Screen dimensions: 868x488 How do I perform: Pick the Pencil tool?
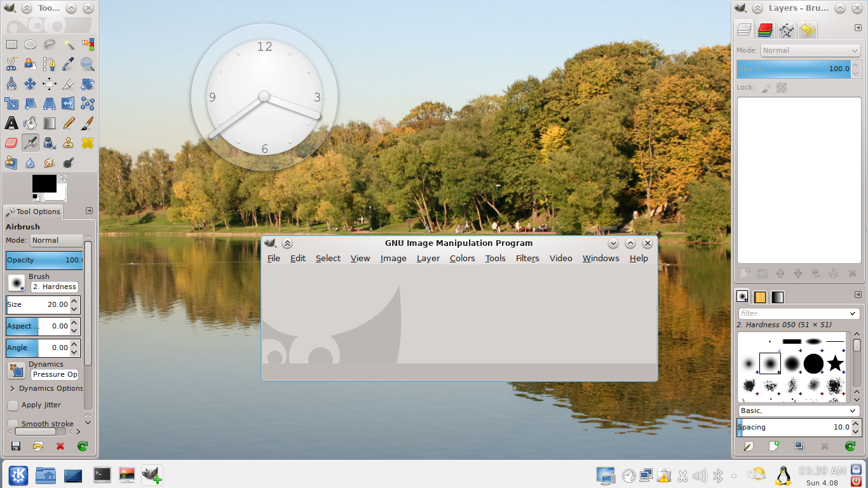[x=69, y=123]
